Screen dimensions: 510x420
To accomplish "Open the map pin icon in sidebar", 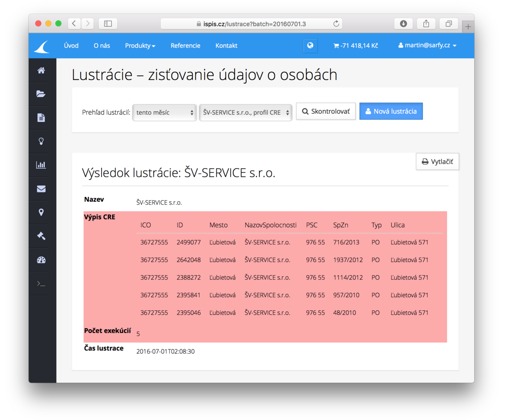I will 41,212.
